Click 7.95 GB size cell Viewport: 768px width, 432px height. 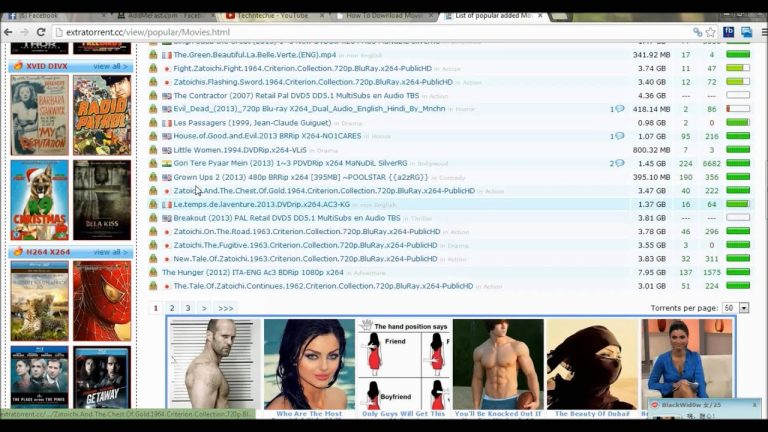click(x=651, y=272)
